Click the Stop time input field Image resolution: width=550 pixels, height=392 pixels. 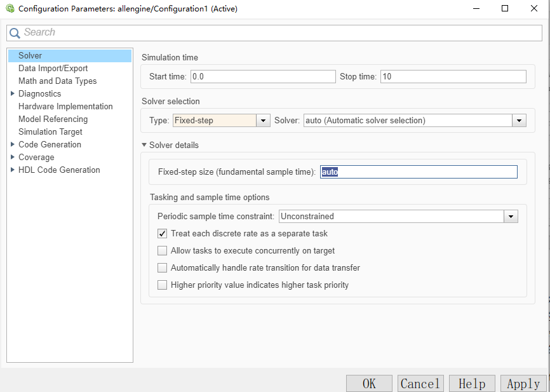coord(453,77)
